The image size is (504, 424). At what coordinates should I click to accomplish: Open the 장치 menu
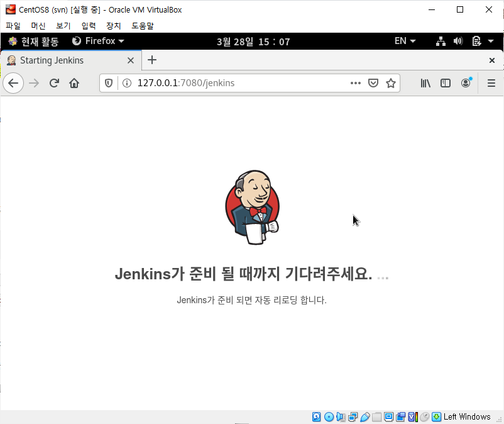coord(114,26)
